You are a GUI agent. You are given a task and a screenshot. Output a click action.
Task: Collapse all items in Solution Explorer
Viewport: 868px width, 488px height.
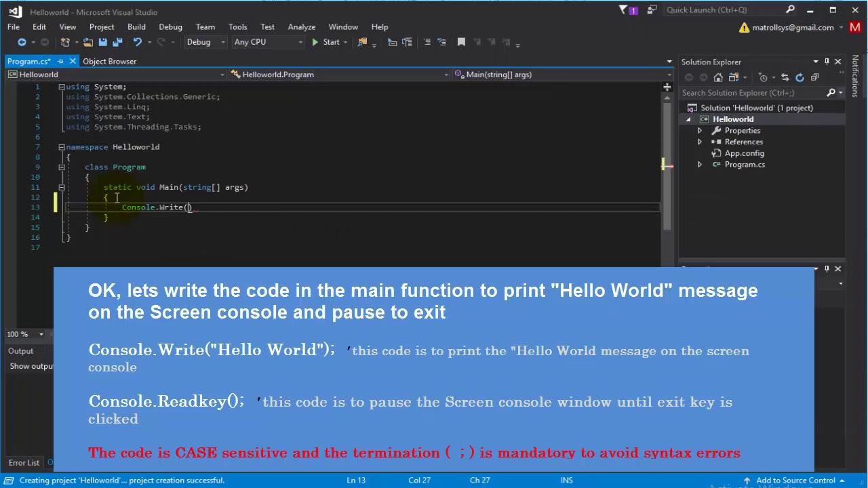814,77
